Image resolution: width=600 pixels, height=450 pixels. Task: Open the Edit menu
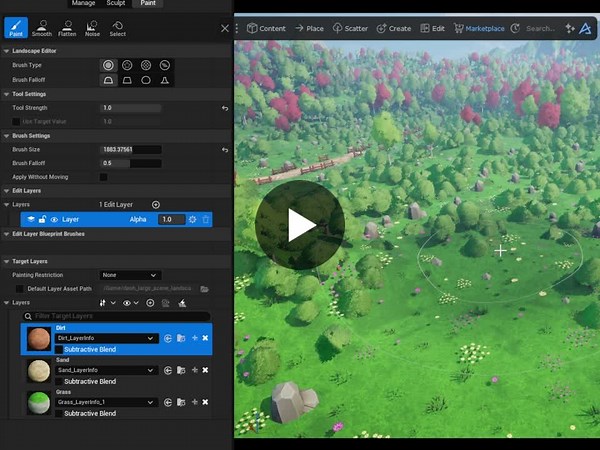[x=432, y=28]
